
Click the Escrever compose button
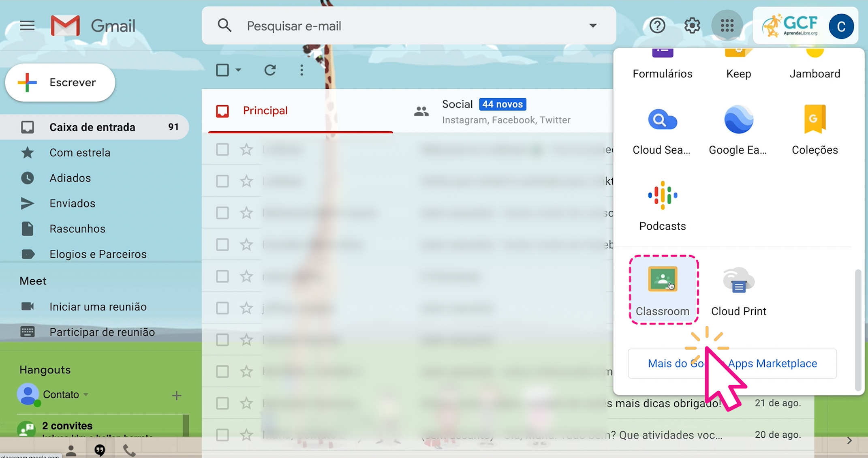click(60, 83)
